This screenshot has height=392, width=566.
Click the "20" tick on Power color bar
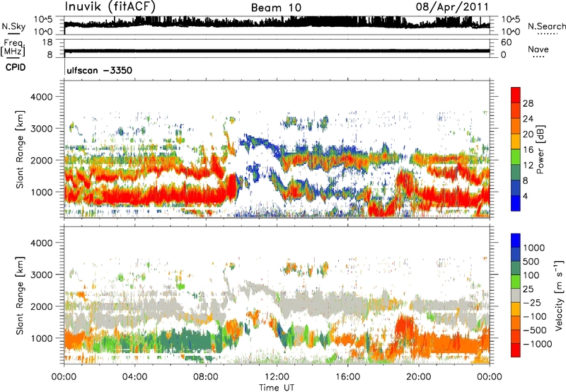tap(528, 134)
